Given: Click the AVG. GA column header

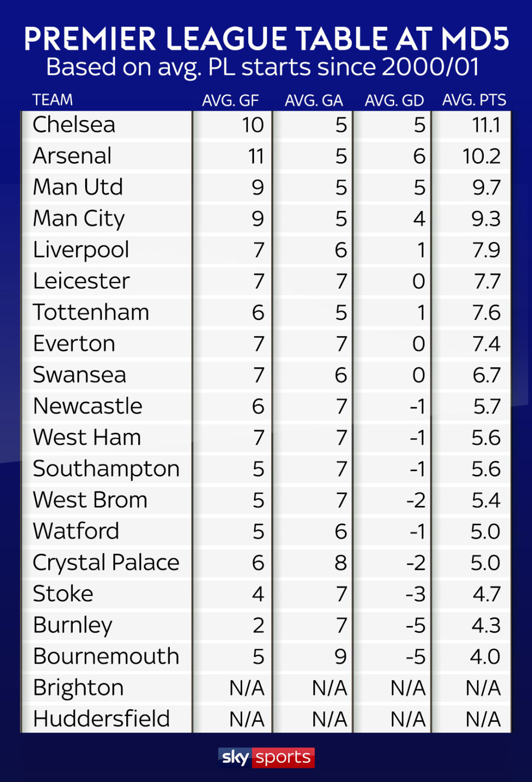Looking at the screenshot, I should pos(313,100).
